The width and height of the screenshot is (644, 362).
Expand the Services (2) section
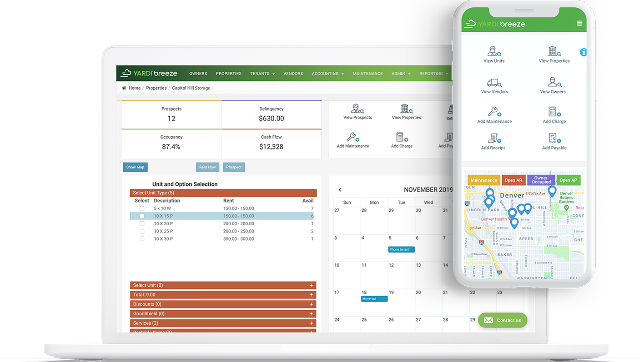223,323
